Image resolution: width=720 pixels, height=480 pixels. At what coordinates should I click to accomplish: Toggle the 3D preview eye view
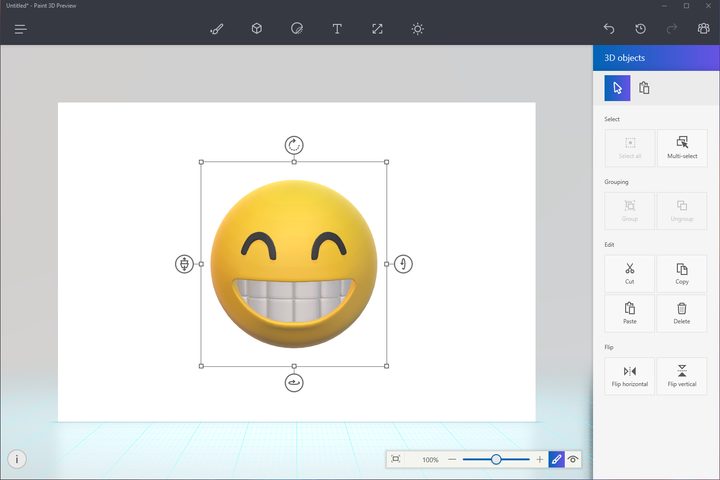(x=573, y=459)
